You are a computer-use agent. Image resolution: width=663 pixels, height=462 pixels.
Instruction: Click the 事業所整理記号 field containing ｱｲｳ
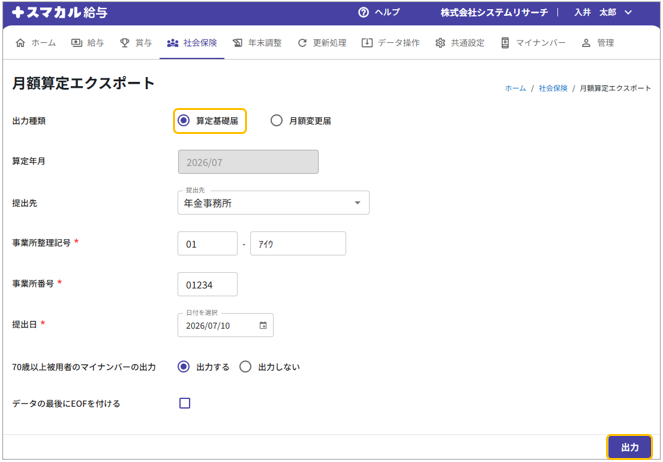click(x=298, y=243)
